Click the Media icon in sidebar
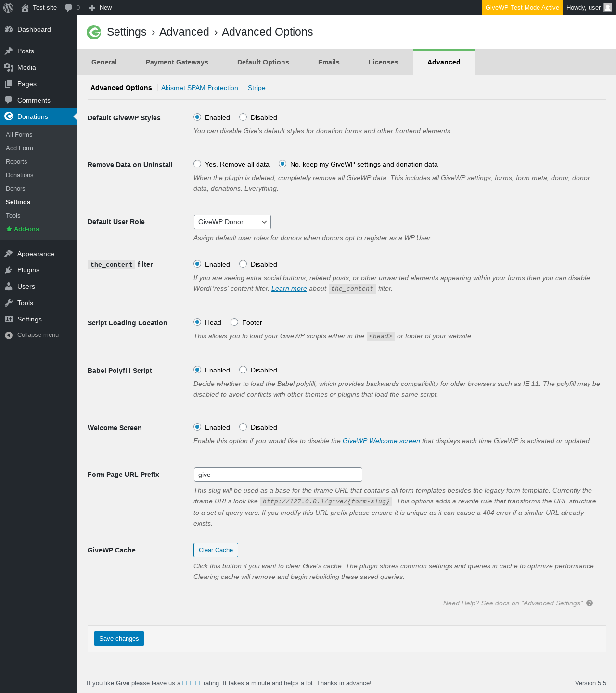Screen dimensions: 616x693 pyautogui.click(x=9, y=67)
